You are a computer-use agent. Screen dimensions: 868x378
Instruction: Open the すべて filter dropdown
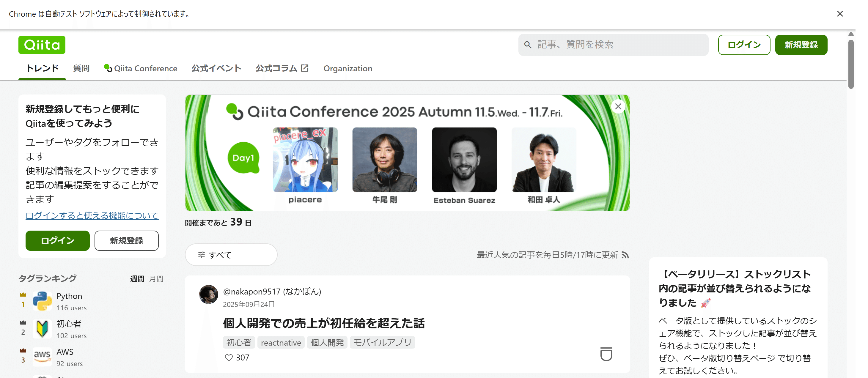[x=231, y=255]
